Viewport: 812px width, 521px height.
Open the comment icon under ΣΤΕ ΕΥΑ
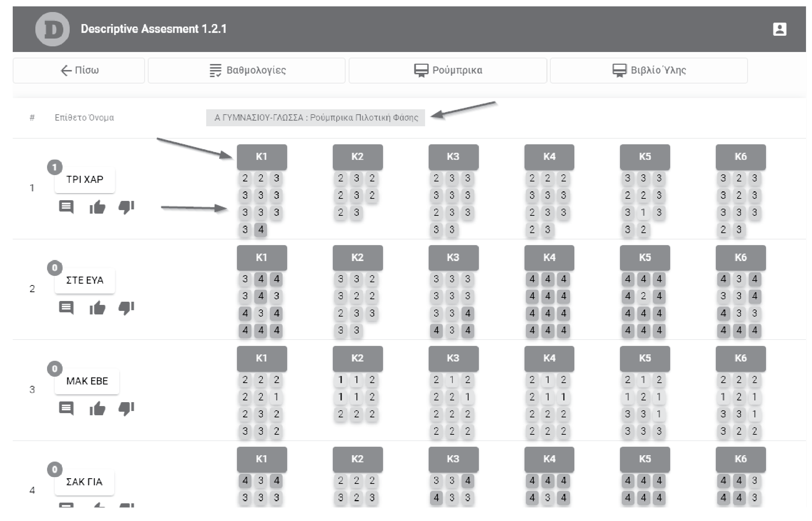pos(66,308)
